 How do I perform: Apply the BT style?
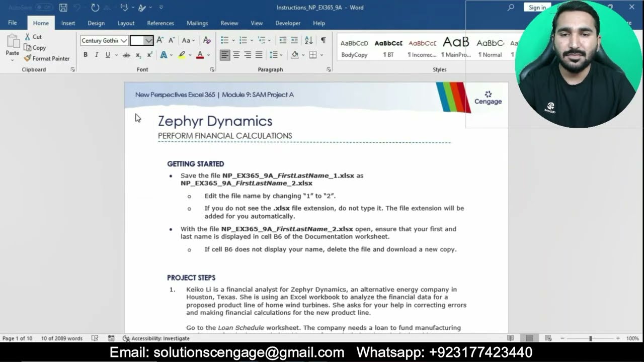coord(388,48)
